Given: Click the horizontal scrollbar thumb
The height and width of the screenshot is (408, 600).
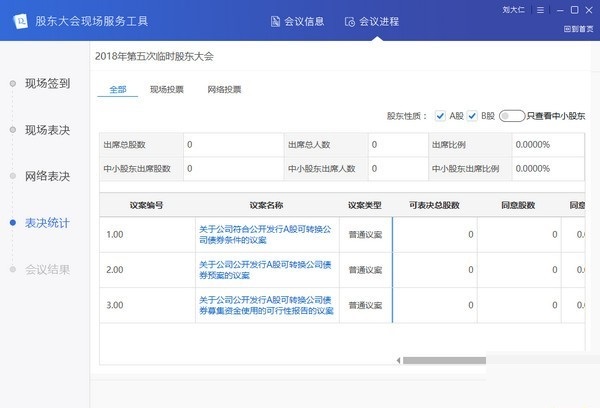Looking at the screenshot, I should (x=444, y=361).
